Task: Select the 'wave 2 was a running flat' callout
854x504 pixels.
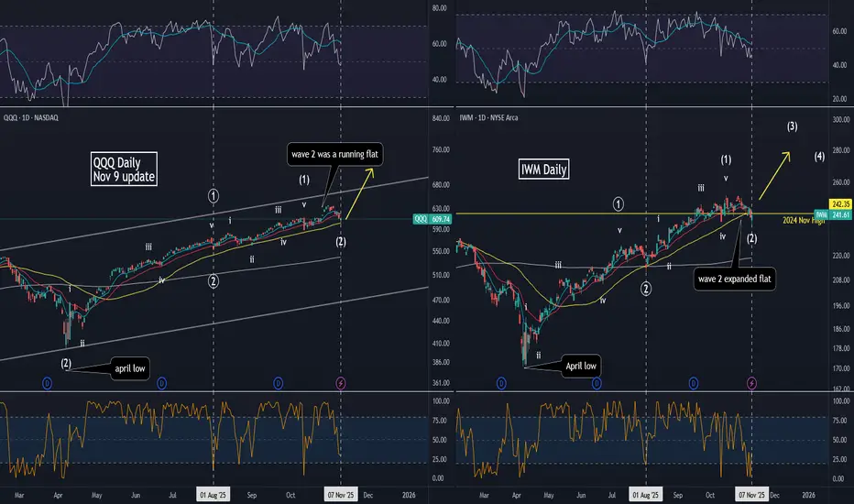Action: click(x=334, y=154)
